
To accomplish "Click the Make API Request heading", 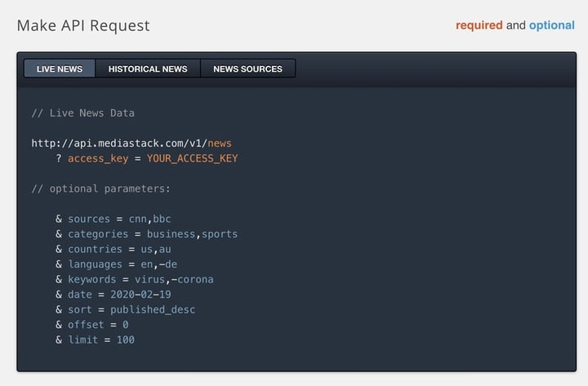I will coord(83,25).
